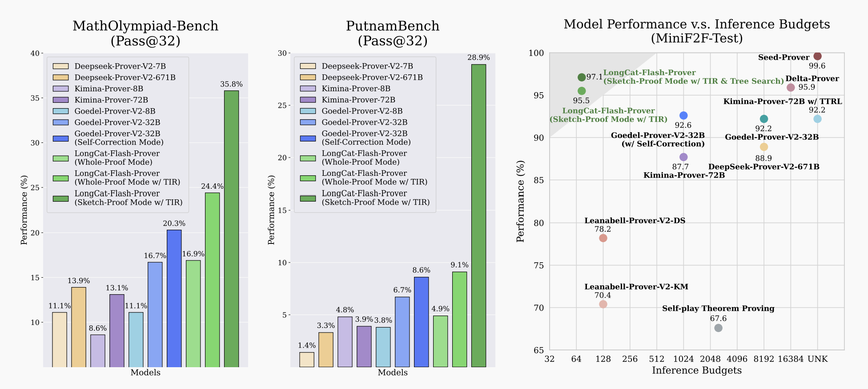Screen dimensions: 868x389
Task: Select the 20.3% bar in MathOlympiad-Bench chart
Action: click(x=174, y=298)
